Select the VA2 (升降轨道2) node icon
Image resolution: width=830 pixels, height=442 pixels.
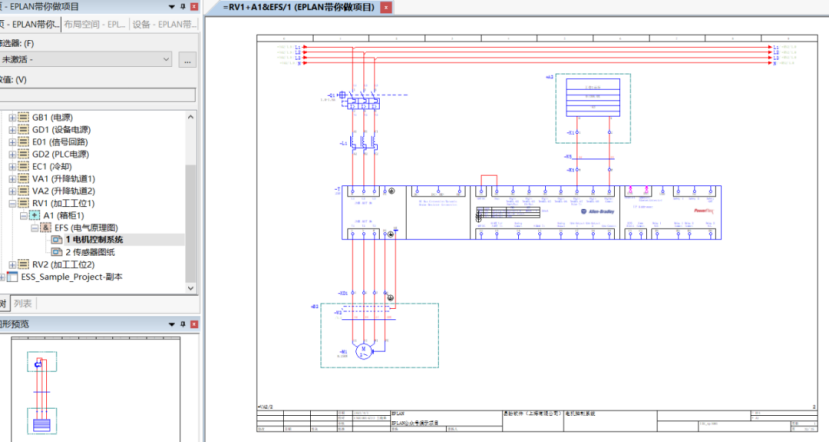(x=23, y=191)
